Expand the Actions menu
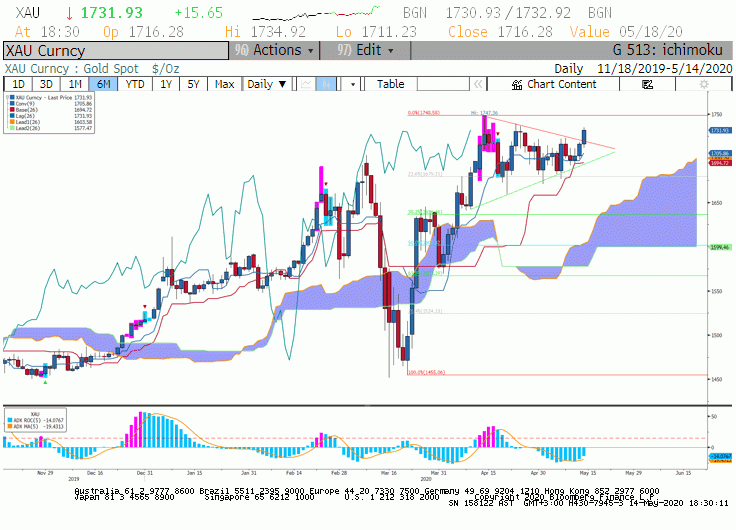 [274, 50]
